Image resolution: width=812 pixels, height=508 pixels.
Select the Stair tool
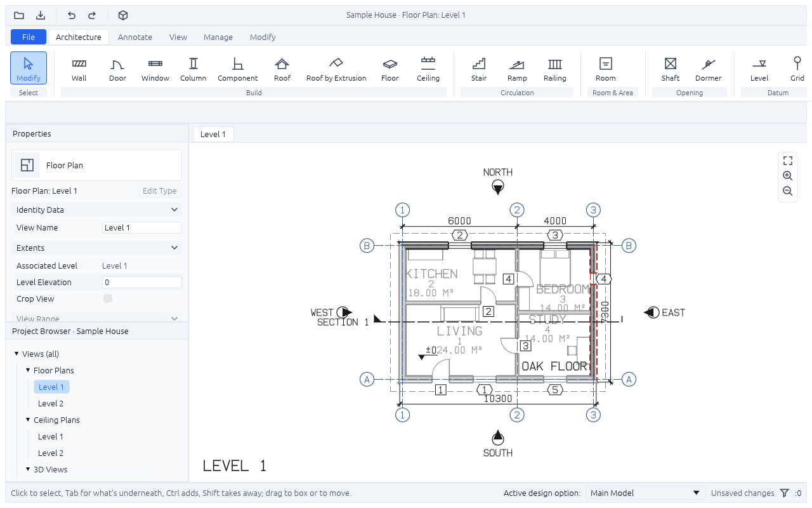click(479, 69)
